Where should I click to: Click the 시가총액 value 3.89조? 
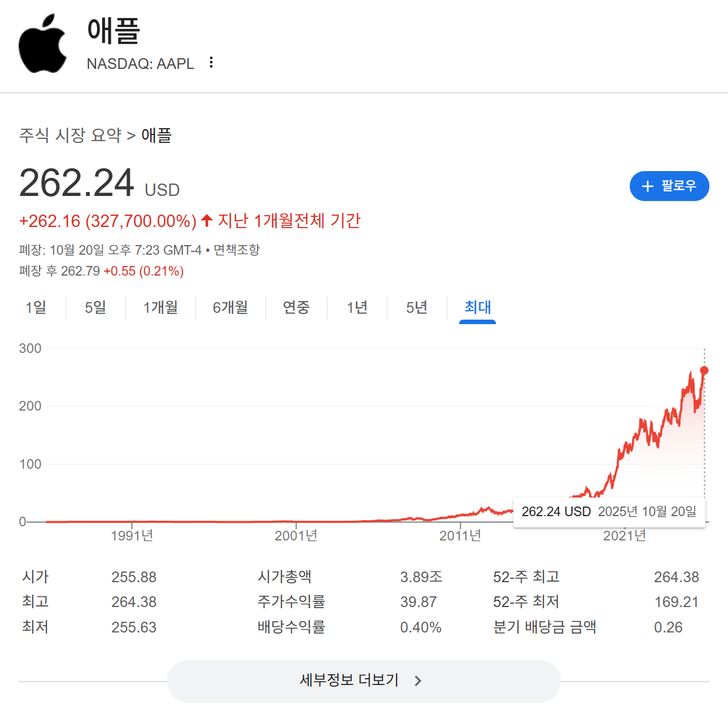421,577
